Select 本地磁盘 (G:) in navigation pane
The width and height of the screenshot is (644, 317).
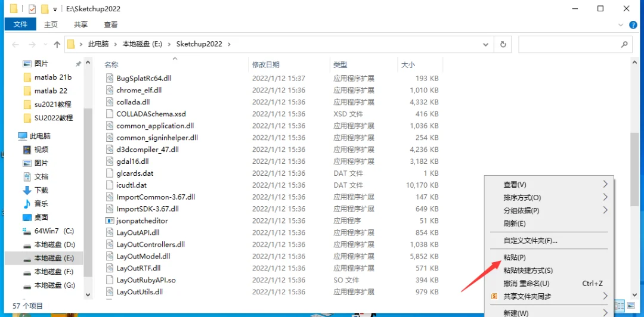[x=55, y=285]
